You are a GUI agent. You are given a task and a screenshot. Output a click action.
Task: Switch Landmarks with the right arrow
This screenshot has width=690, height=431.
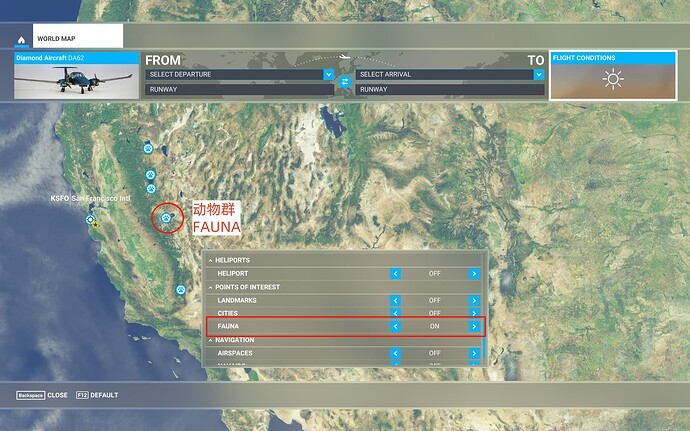474,300
